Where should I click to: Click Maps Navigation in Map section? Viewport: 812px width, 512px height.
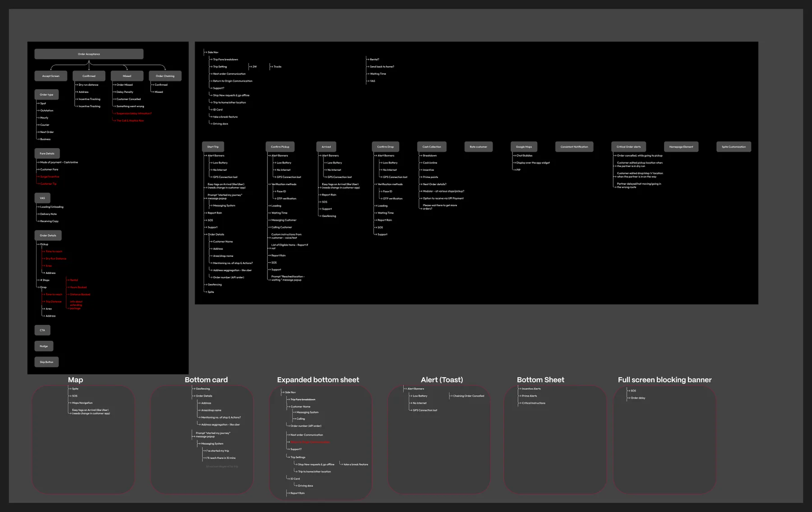82,403
